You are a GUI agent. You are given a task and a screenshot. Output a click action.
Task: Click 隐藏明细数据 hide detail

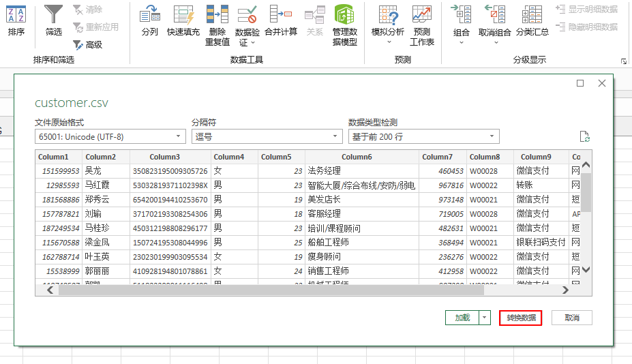[x=586, y=27]
